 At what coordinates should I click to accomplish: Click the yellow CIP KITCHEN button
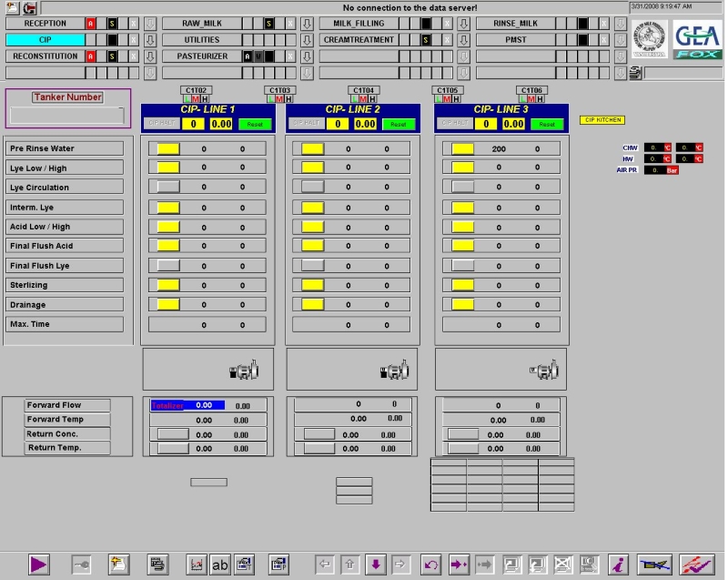pos(602,120)
